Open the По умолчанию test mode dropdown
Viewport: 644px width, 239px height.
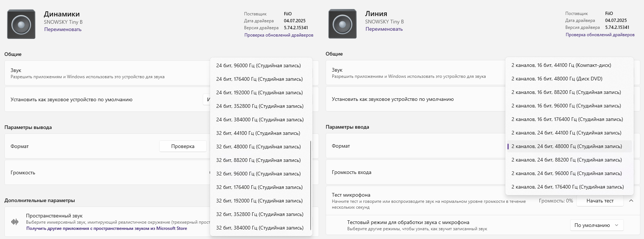pyautogui.click(x=596, y=225)
